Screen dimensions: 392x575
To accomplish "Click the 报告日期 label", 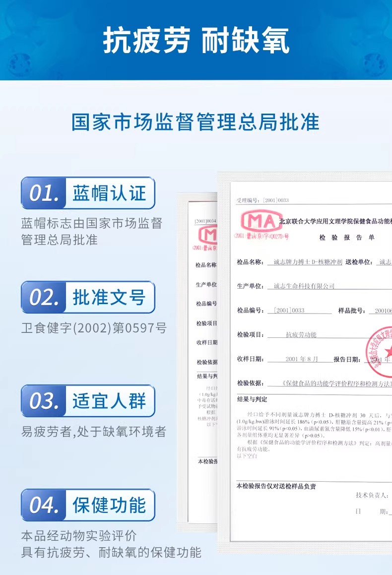I will (347, 359).
